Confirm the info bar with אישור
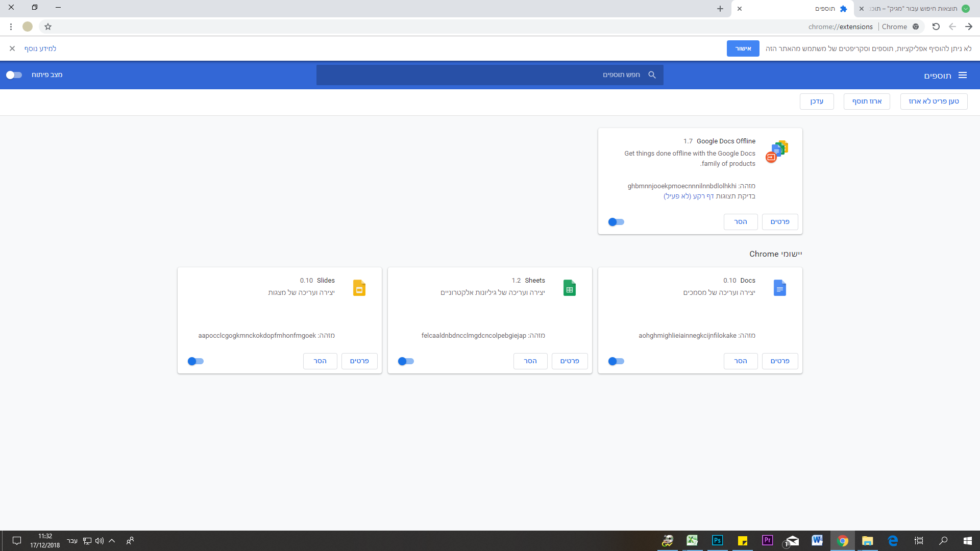The height and width of the screenshot is (551, 980). coord(743,48)
